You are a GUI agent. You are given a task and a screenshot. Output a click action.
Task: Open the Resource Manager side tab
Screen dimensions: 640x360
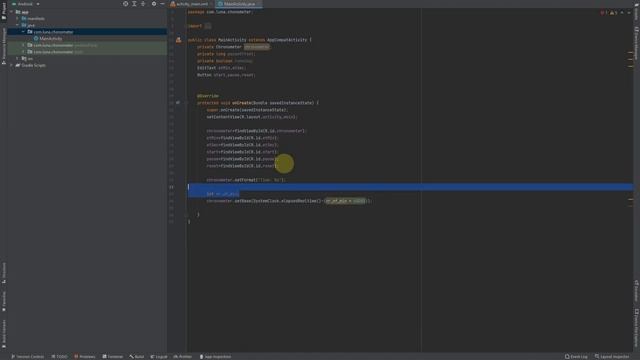point(4,46)
